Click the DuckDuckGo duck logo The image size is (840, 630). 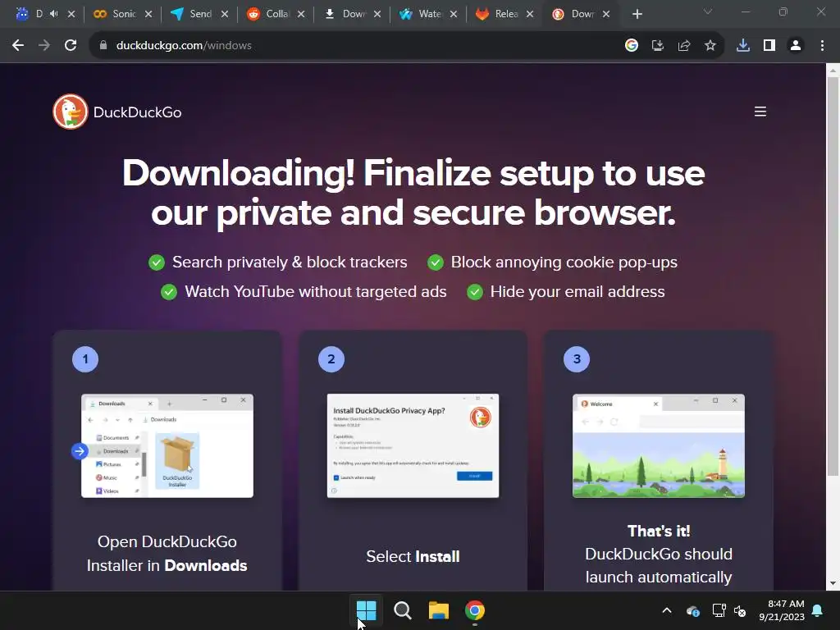click(71, 112)
